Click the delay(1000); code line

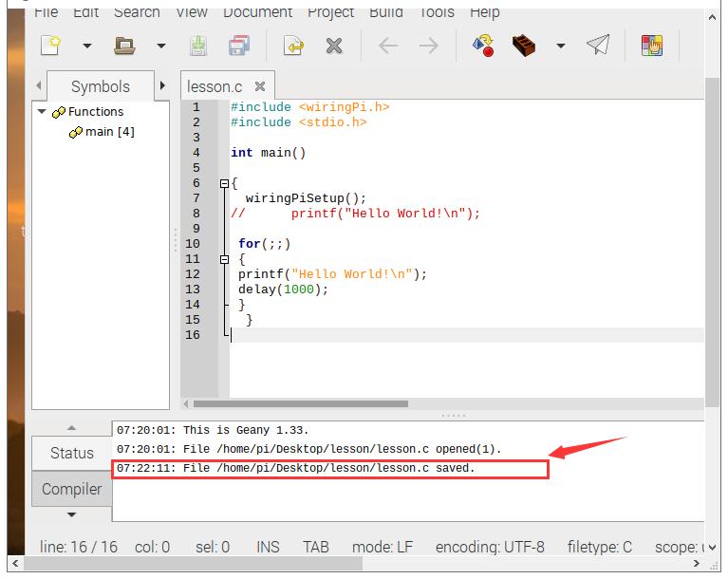coord(283,289)
